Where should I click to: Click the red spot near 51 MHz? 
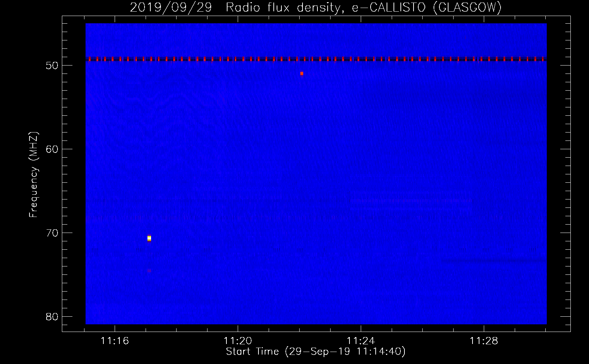click(x=302, y=74)
